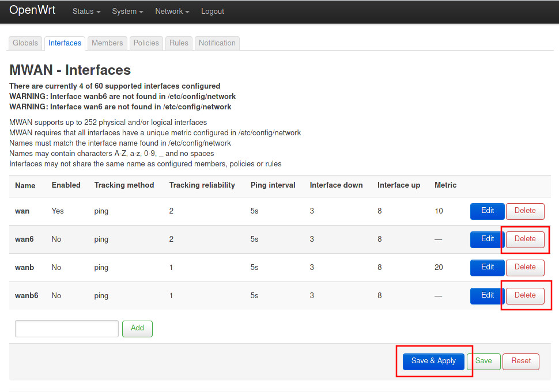Switch to the Globals tab
This screenshot has height=392, width=559.
point(25,43)
